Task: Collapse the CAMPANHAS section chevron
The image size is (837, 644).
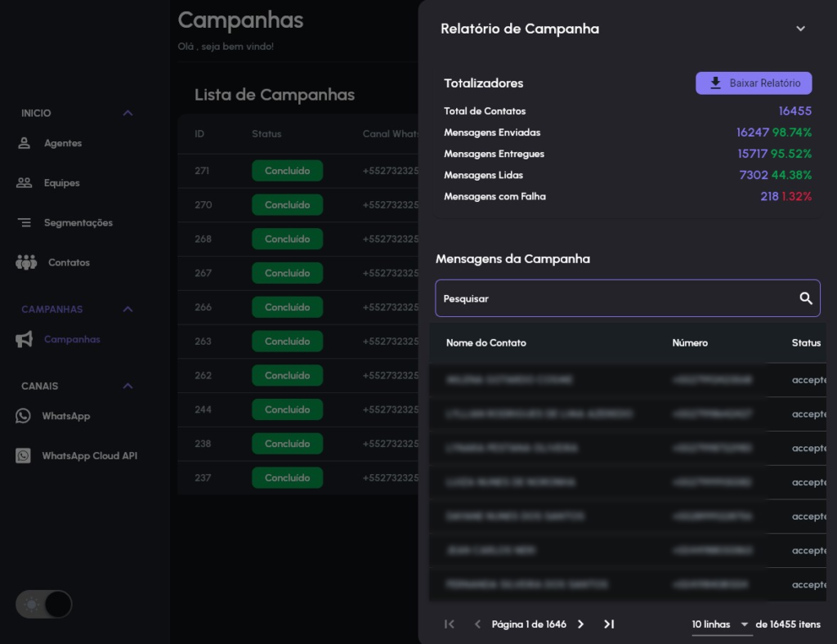Action: 128,309
